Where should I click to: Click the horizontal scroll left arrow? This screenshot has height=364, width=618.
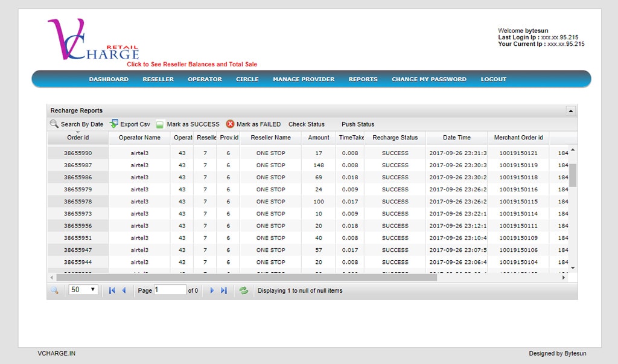(x=52, y=278)
